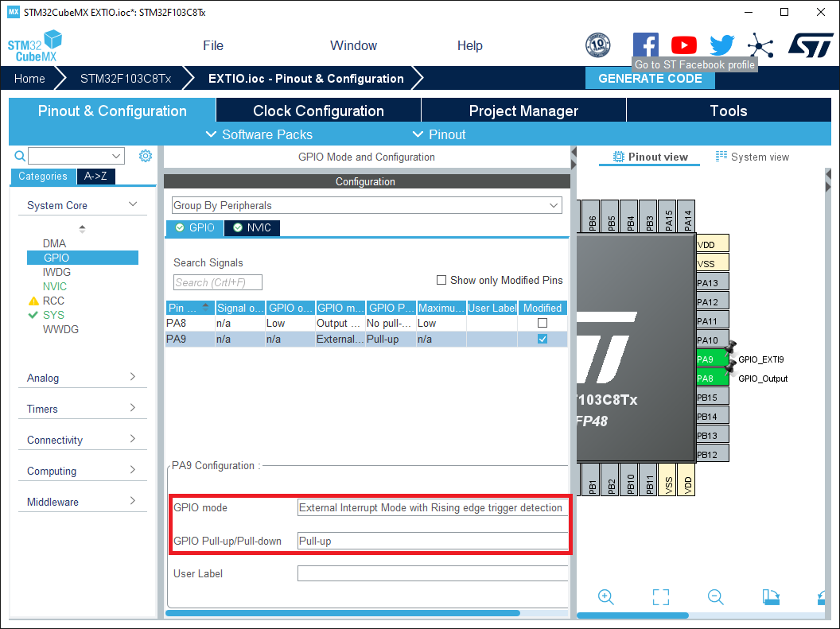Zoom out on the pinout view
This screenshot has width=840, height=629.
pyautogui.click(x=716, y=597)
